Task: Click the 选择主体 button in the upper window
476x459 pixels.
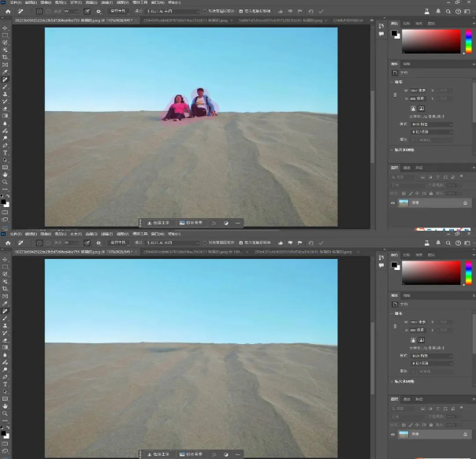Action: point(160,223)
